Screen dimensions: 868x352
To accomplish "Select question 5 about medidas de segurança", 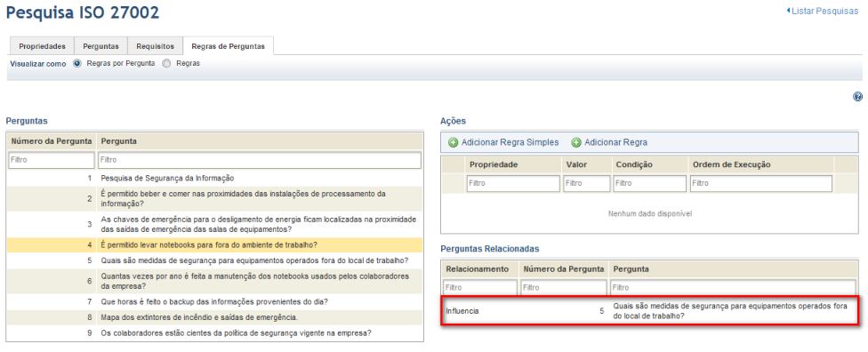I will point(215,260).
